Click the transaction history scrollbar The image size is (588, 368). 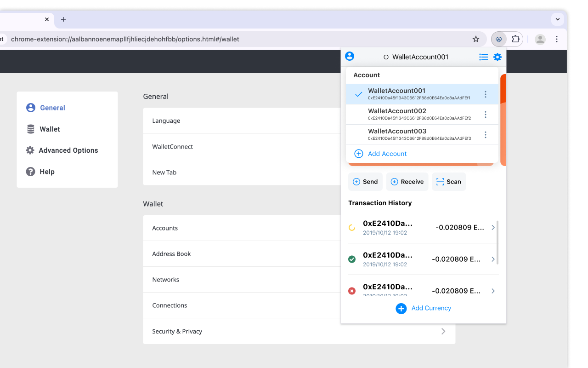(498, 242)
